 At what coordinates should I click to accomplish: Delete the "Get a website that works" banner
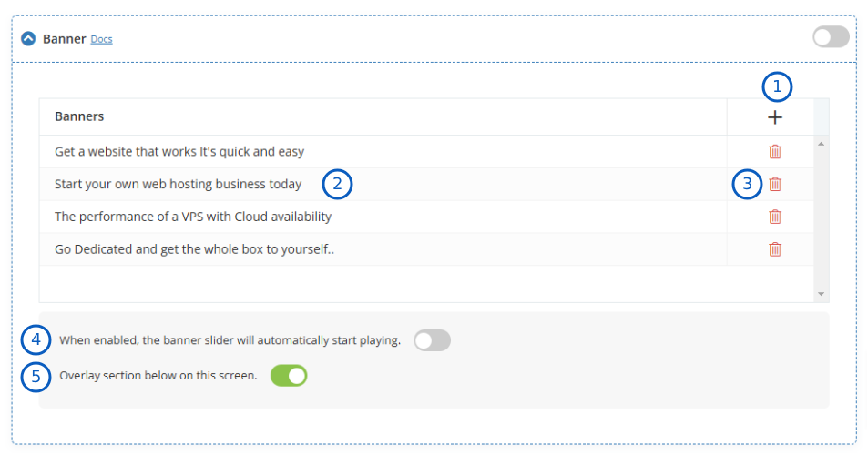[775, 152]
